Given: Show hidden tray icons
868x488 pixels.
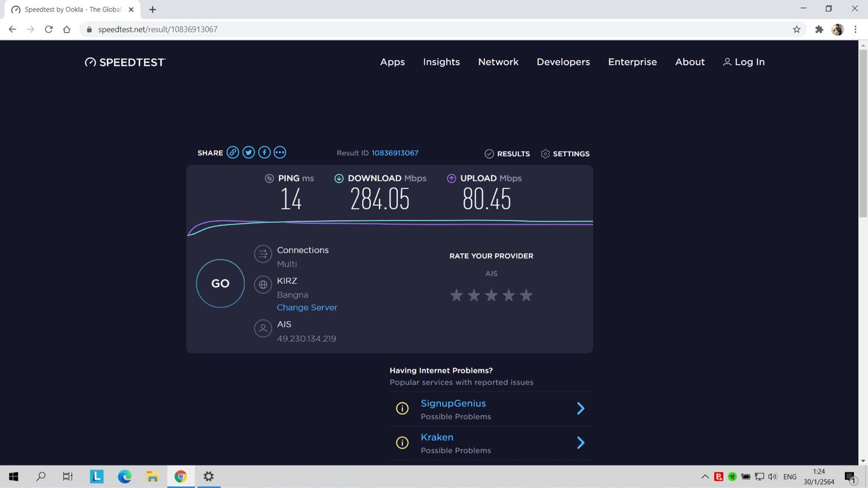Looking at the screenshot, I should pos(705,476).
